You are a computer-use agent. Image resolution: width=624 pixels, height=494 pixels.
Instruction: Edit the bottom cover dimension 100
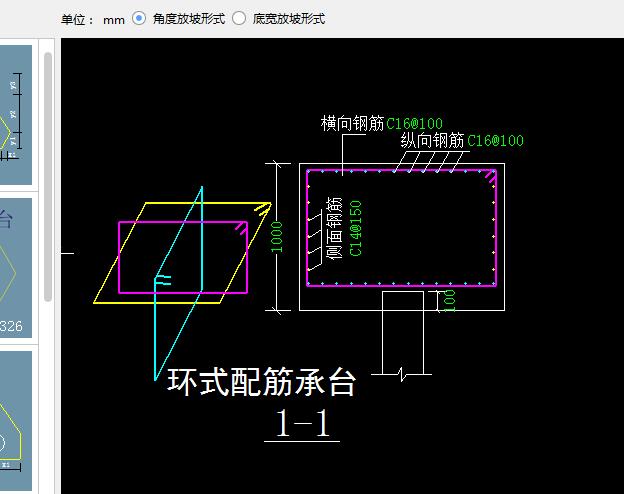click(x=449, y=301)
